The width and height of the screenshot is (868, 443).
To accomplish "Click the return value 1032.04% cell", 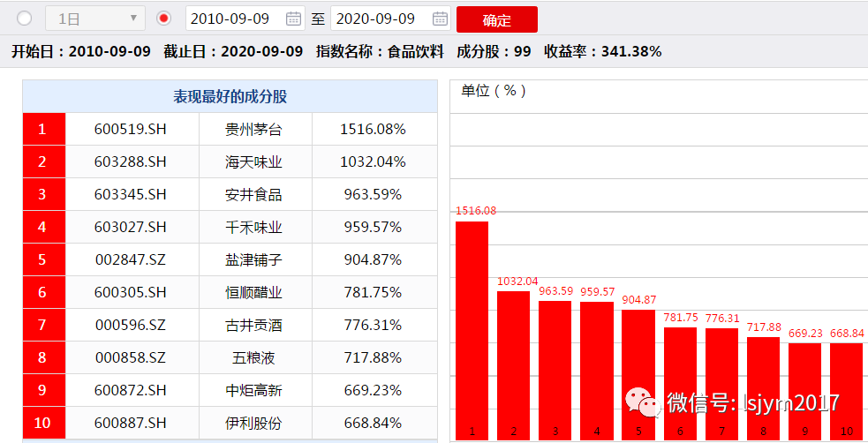I will (374, 161).
